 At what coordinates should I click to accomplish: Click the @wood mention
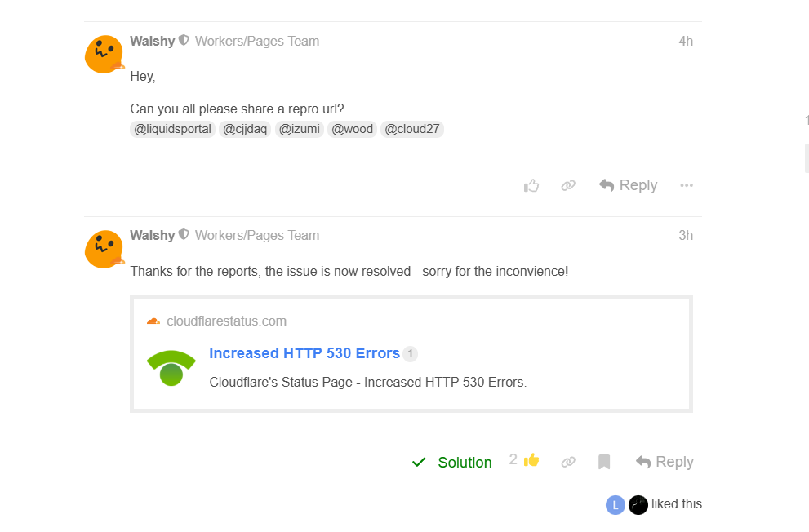(x=352, y=129)
